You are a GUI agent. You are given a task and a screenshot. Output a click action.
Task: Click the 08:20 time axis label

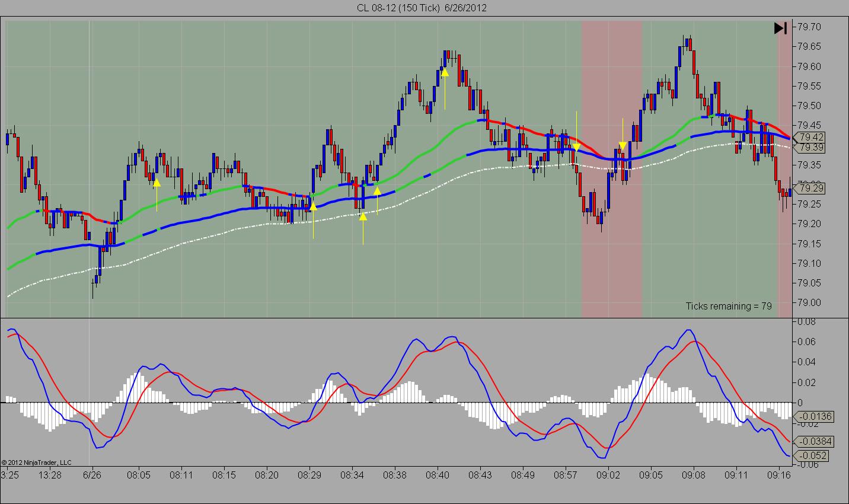(267, 475)
